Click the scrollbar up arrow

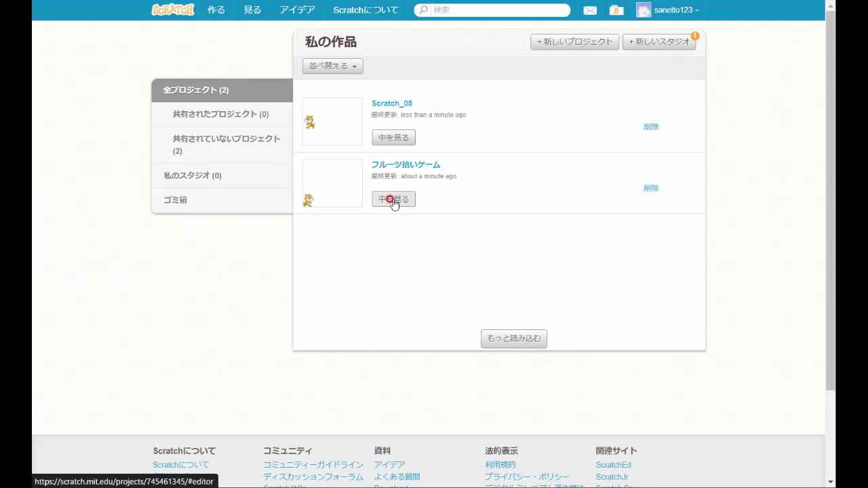831,5
